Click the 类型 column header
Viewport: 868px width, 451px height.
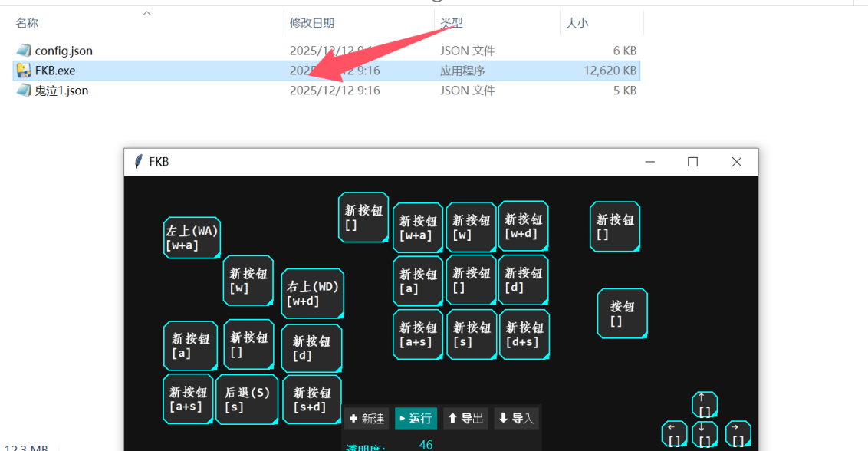coord(452,24)
